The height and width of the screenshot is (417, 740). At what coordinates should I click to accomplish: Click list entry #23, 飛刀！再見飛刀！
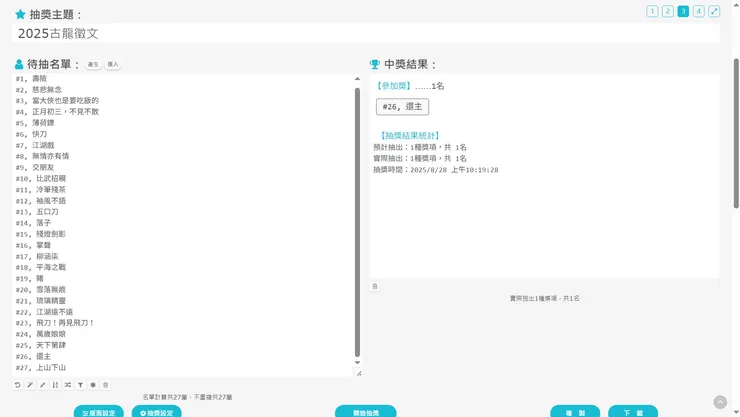(x=55, y=323)
